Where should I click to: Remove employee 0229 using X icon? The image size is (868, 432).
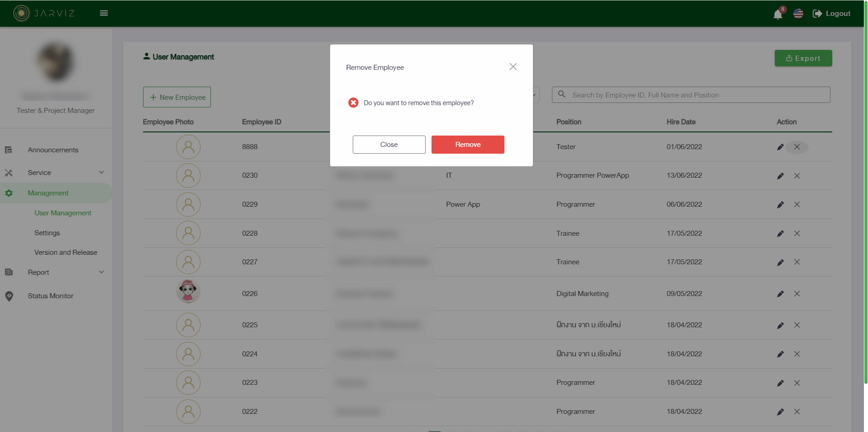point(797,204)
